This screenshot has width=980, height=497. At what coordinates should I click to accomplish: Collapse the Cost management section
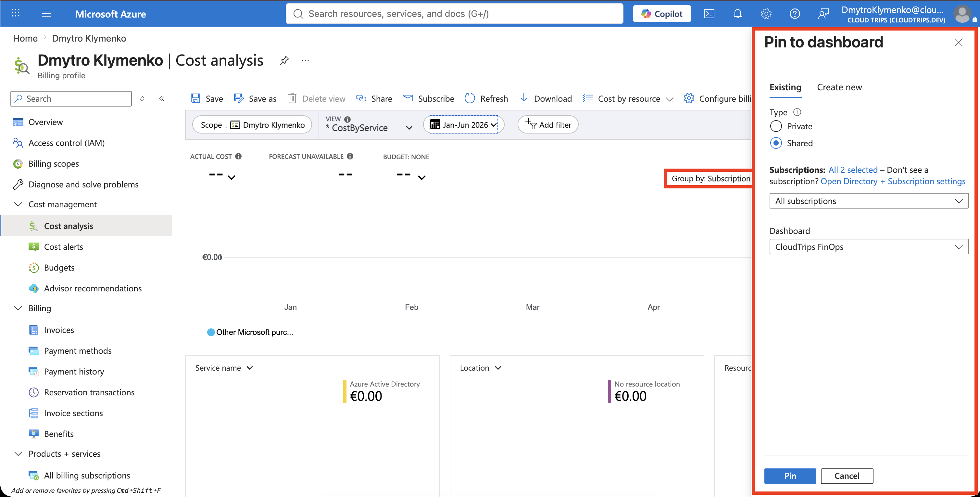(x=18, y=204)
